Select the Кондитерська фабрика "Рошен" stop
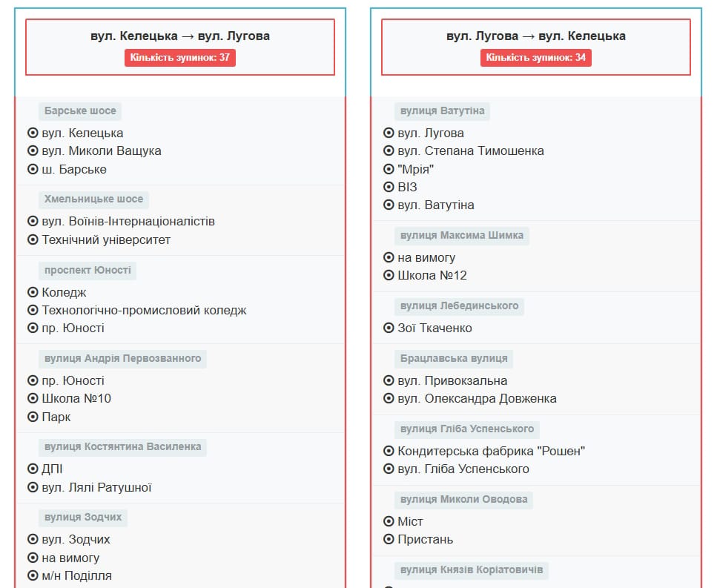This screenshot has height=588, width=717. [491, 451]
